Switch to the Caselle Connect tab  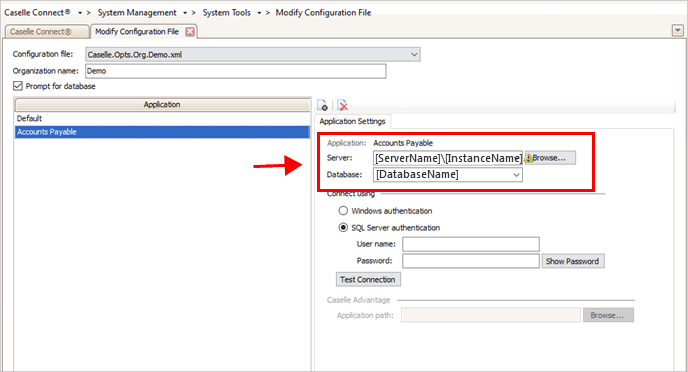coord(46,32)
